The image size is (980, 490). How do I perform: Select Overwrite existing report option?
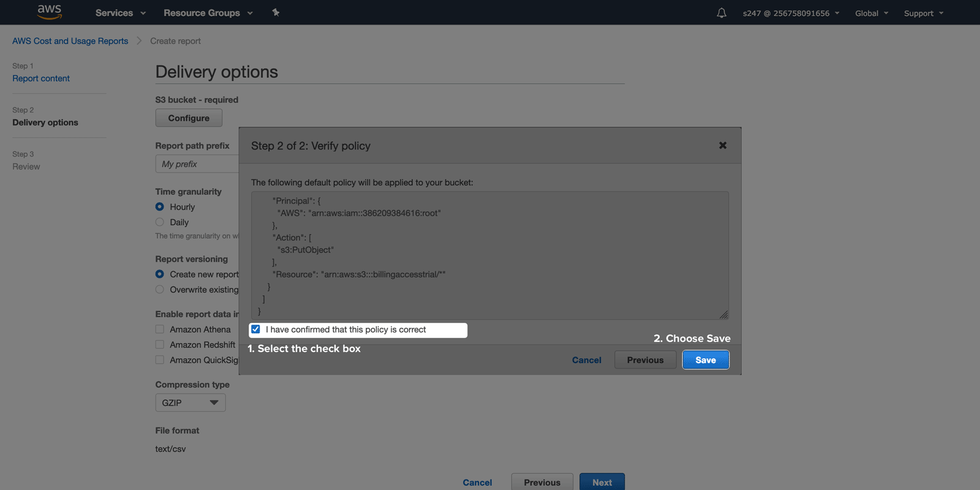click(160, 290)
